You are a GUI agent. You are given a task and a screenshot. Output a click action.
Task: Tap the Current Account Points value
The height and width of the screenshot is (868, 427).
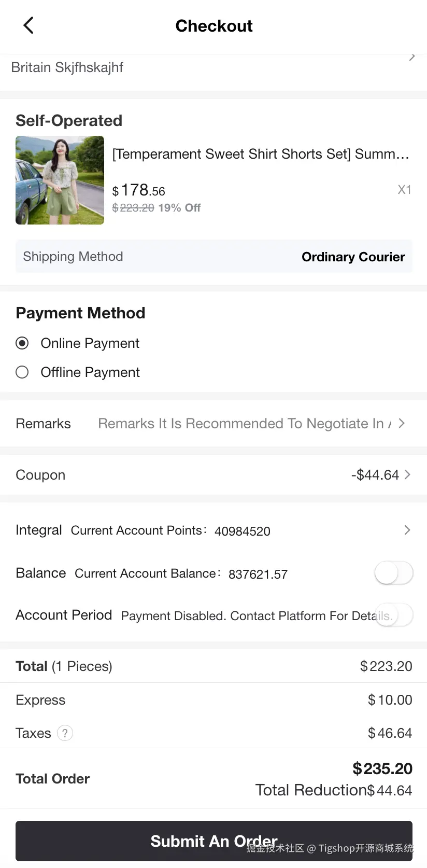coord(242,531)
